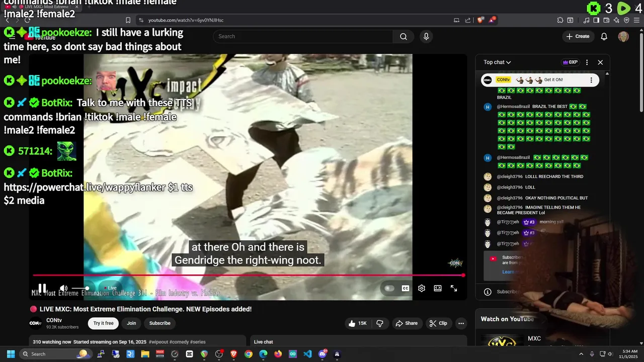The image size is (644, 362).
Task: Create a Clip of the stream
Action: [438, 323]
